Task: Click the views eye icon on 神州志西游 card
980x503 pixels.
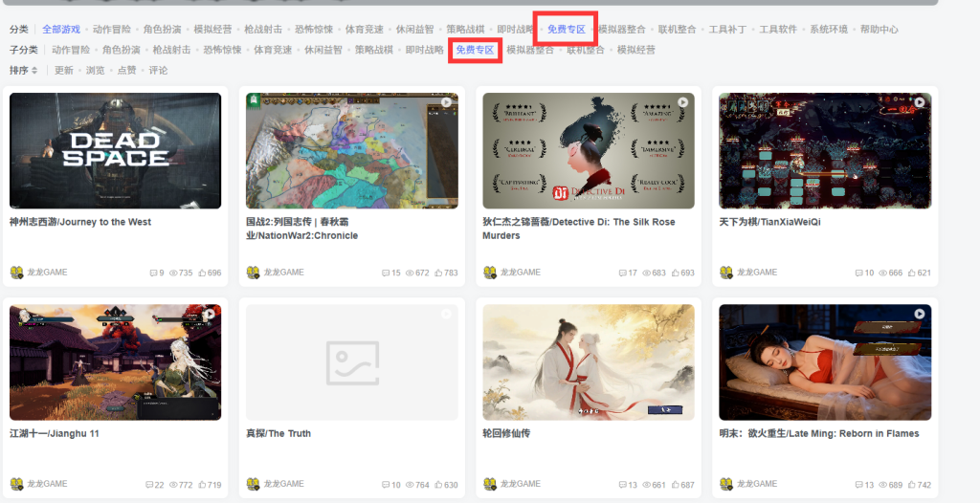Action: click(173, 273)
